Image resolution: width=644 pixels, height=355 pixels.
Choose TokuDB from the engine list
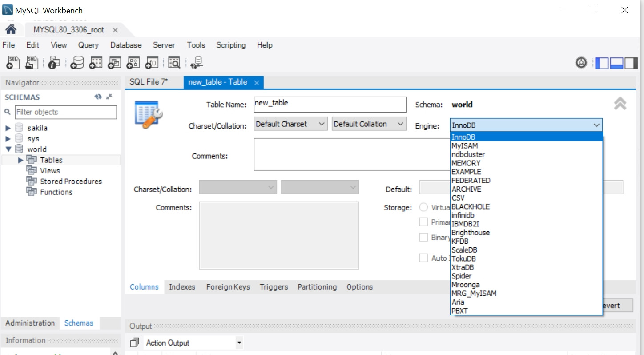pos(526,258)
